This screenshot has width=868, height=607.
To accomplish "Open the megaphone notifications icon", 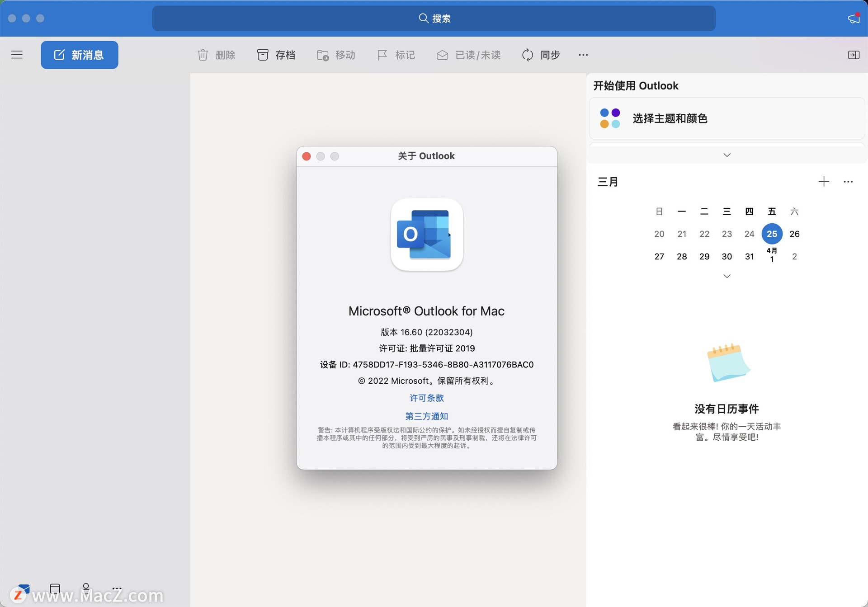I will pyautogui.click(x=854, y=18).
